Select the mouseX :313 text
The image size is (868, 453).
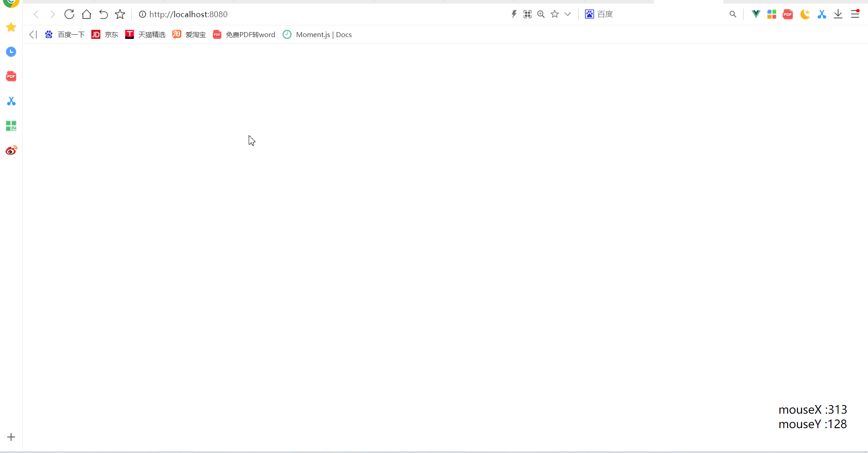813,410
